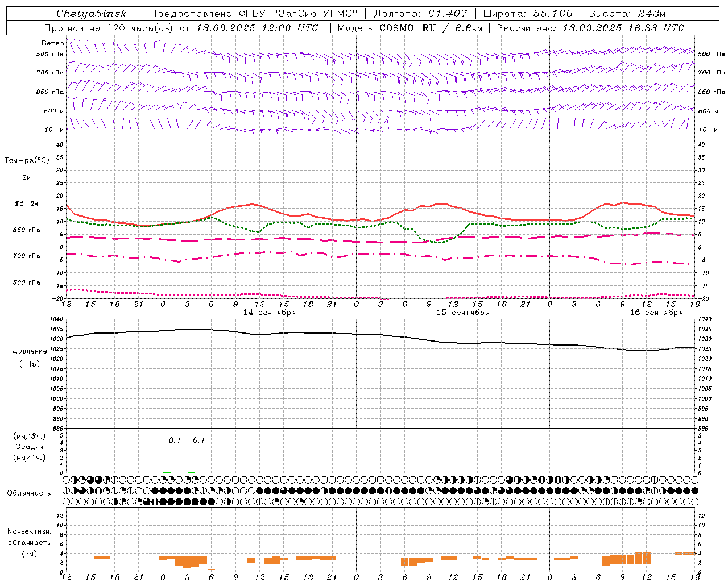Viewport: 728px width, 582px height.
Task: Click the 'Долгота: 61.407' header field
Action: [x=420, y=14]
